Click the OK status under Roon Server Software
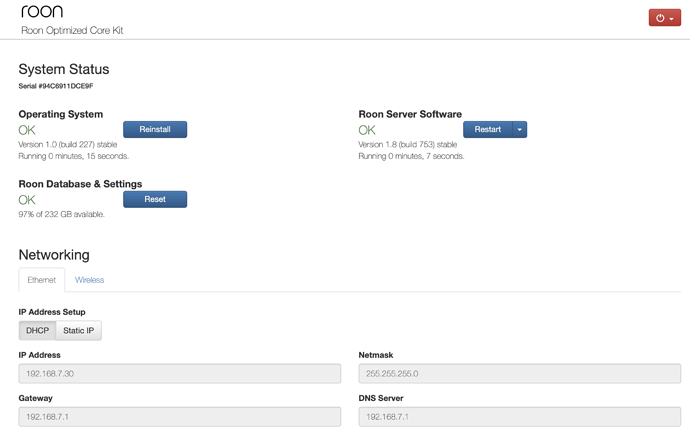 pyautogui.click(x=367, y=130)
